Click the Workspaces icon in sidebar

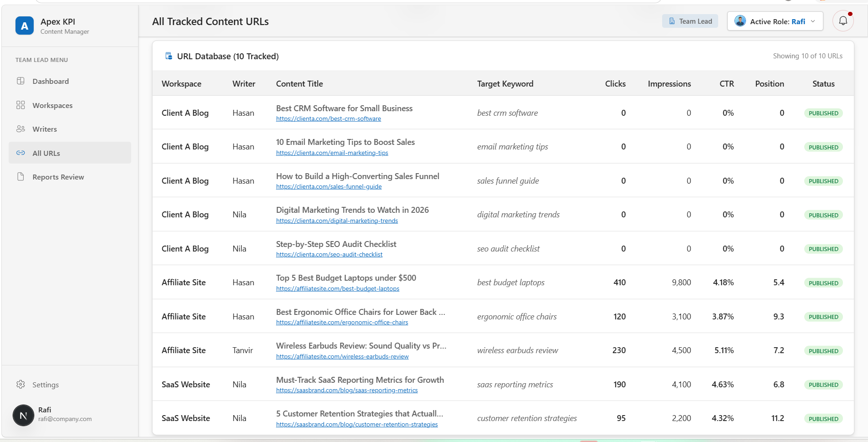pyautogui.click(x=20, y=105)
